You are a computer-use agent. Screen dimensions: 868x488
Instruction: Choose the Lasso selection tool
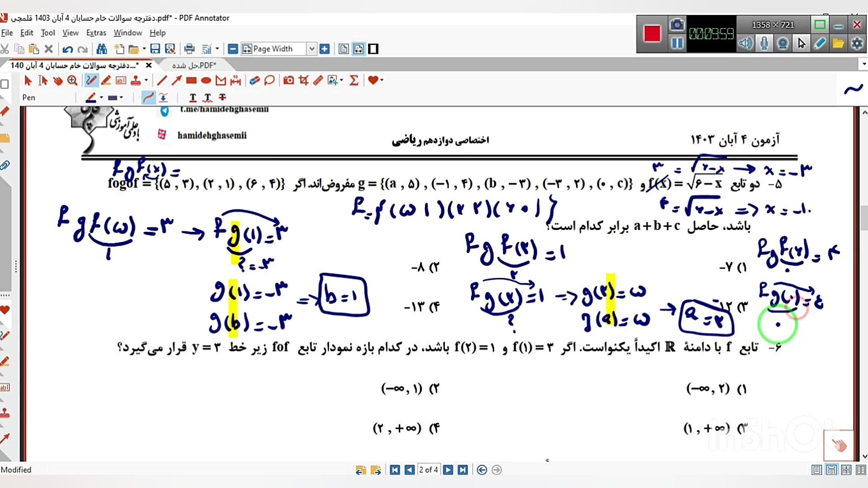(x=269, y=80)
